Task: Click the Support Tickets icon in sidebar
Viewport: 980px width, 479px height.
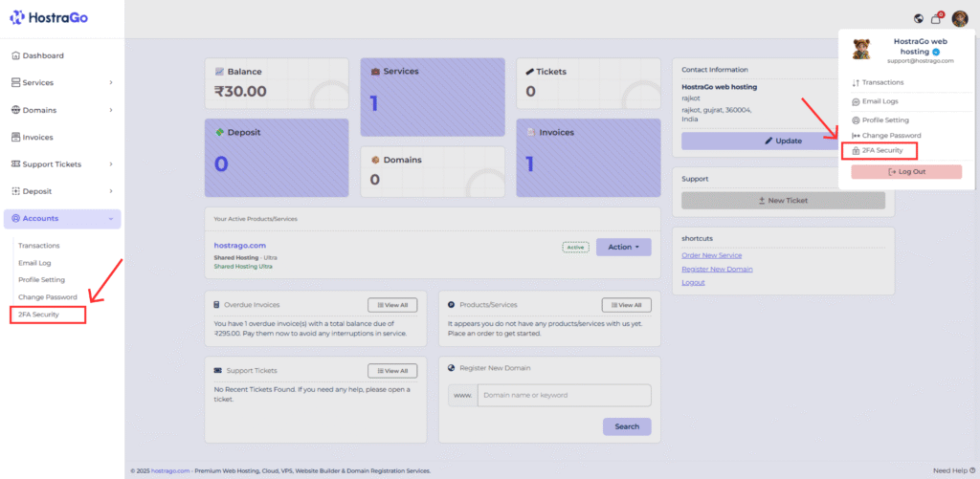Action: 16,164
